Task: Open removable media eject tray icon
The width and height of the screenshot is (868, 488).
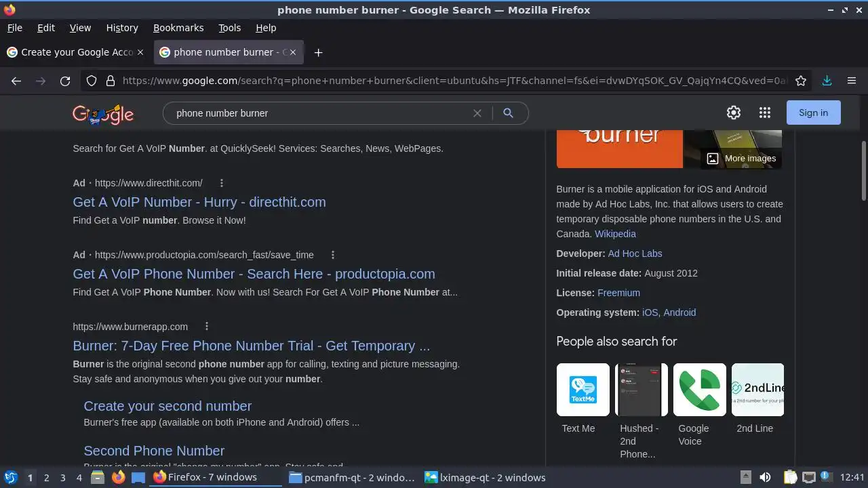Action: (x=745, y=477)
